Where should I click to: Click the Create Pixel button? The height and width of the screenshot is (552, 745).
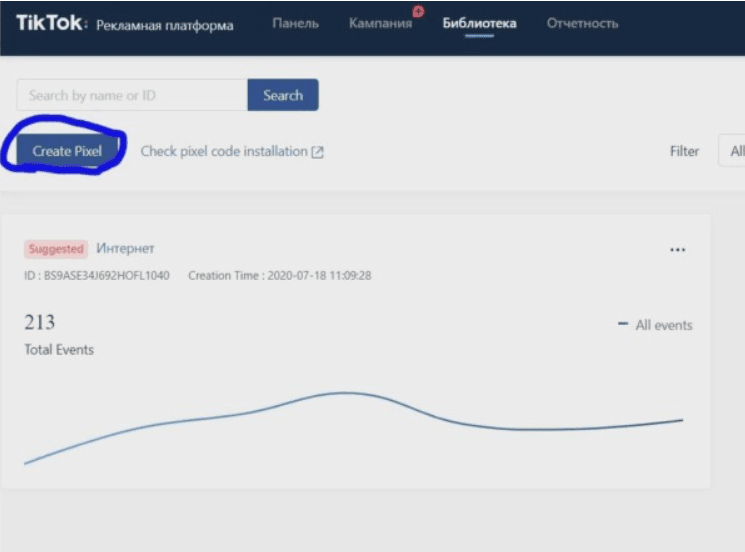[x=67, y=151]
